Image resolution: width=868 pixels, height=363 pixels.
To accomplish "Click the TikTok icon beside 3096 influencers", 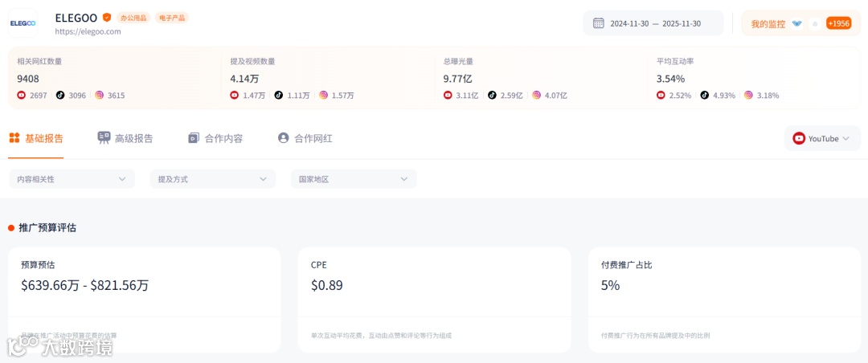I will (60, 96).
